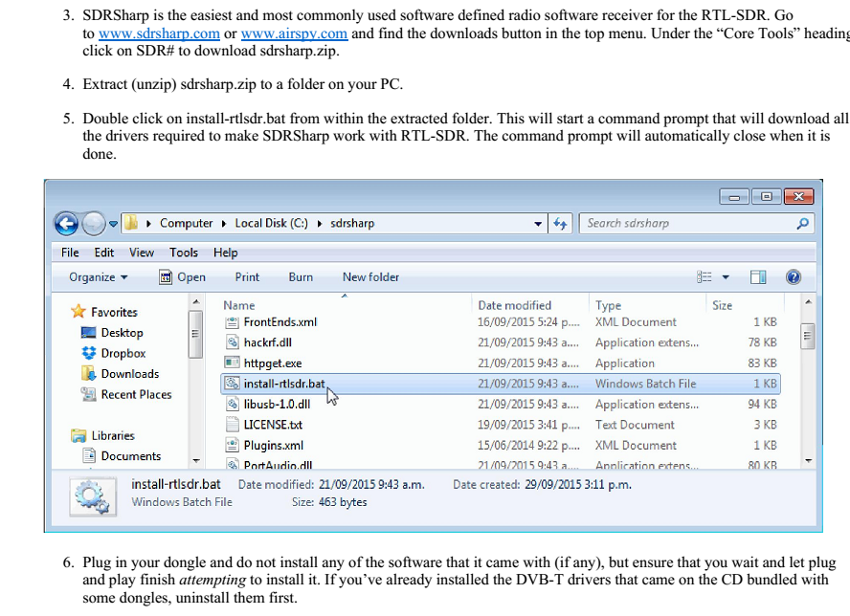
Task: Click the Forward navigation arrow
Action: point(93,223)
